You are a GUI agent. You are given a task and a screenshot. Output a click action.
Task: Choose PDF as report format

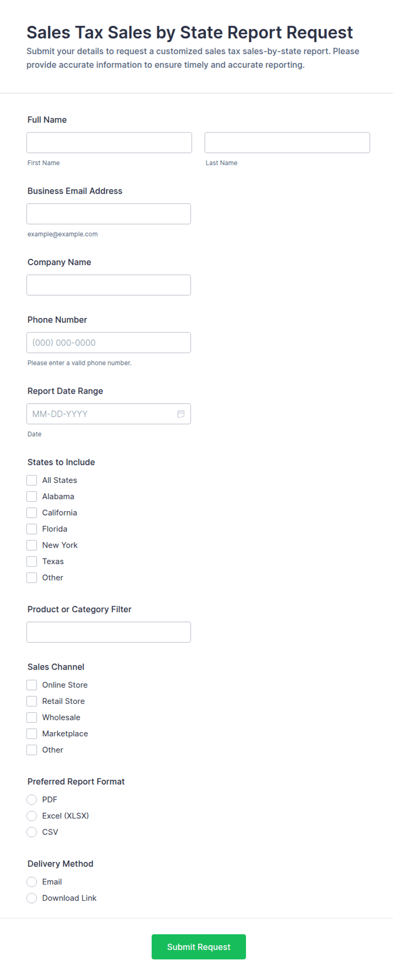[x=32, y=799]
